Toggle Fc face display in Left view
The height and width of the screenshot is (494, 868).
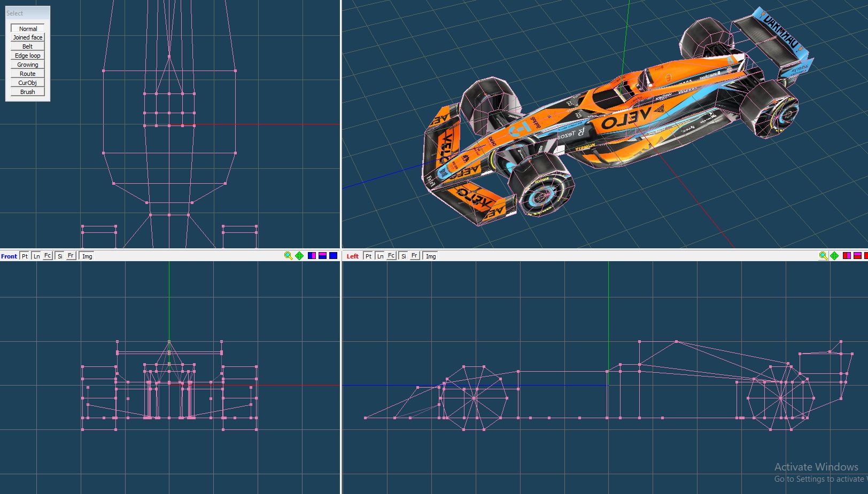coord(391,256)
